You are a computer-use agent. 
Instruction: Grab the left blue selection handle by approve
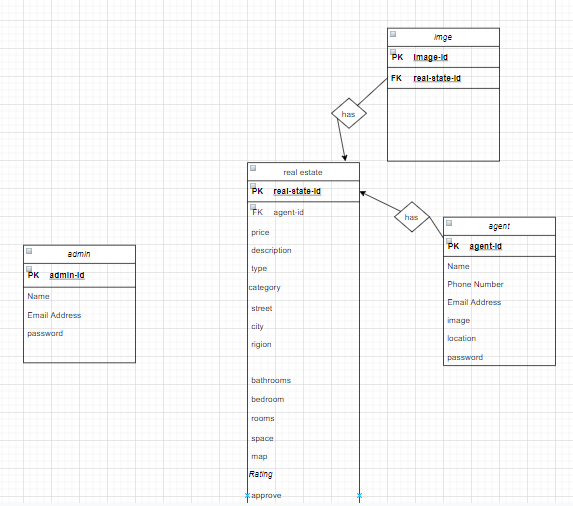tap(247, 495)
